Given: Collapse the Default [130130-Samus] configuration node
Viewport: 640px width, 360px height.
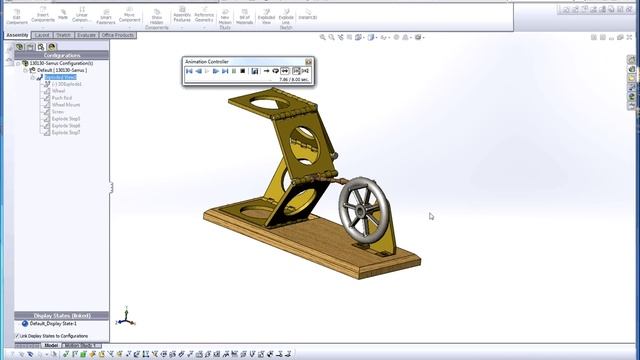Looking at the screenshot, I should pyautogui.click(x=25, y=71).
